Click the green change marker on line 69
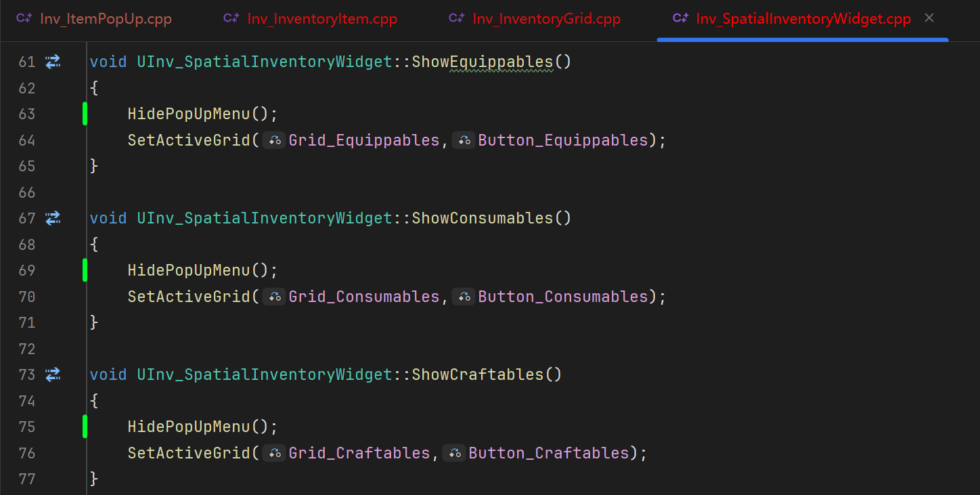Image resolution: width=980 pixels, height=495 pixels. (x=85, y=270)
